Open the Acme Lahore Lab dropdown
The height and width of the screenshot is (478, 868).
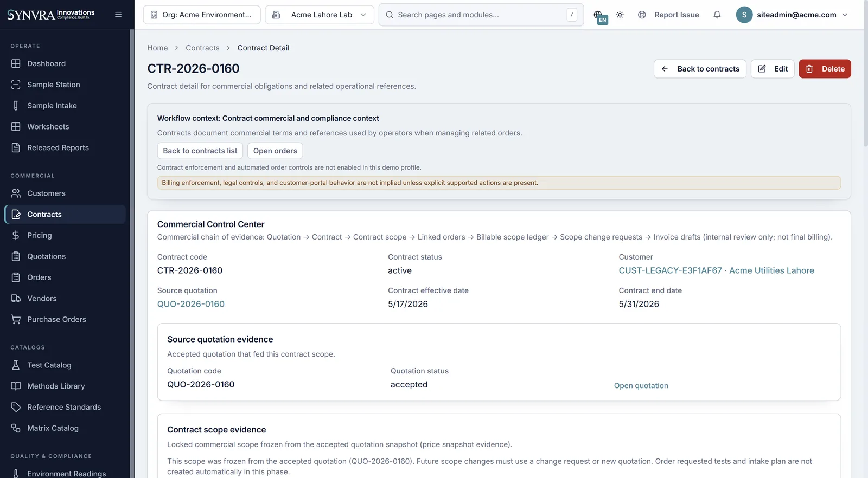(320, 15)
